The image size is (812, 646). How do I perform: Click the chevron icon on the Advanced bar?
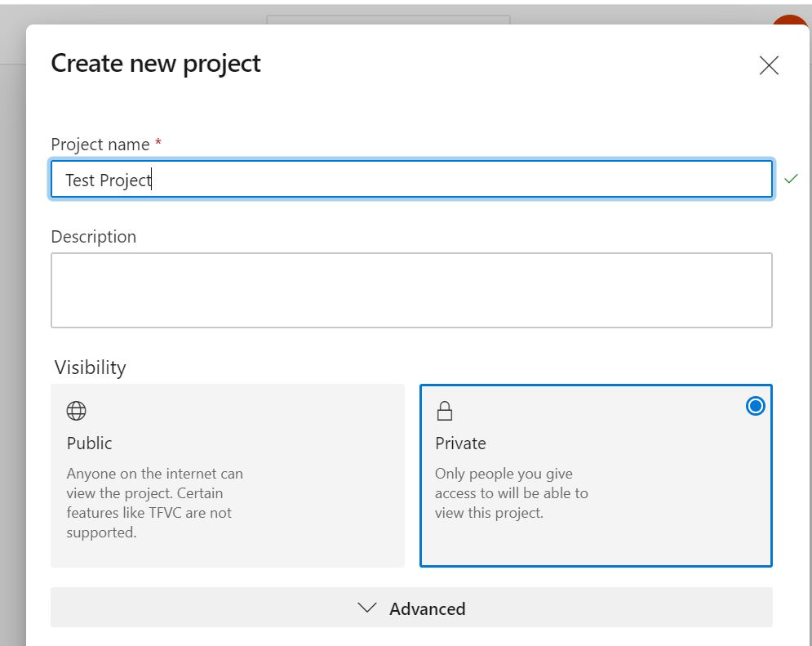point(366,608)
